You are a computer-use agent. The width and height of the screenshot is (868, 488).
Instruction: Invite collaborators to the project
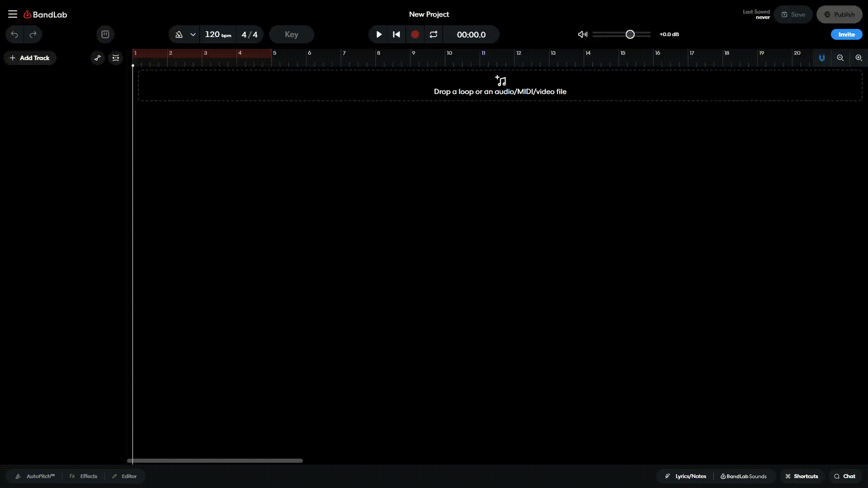(847, 34)
